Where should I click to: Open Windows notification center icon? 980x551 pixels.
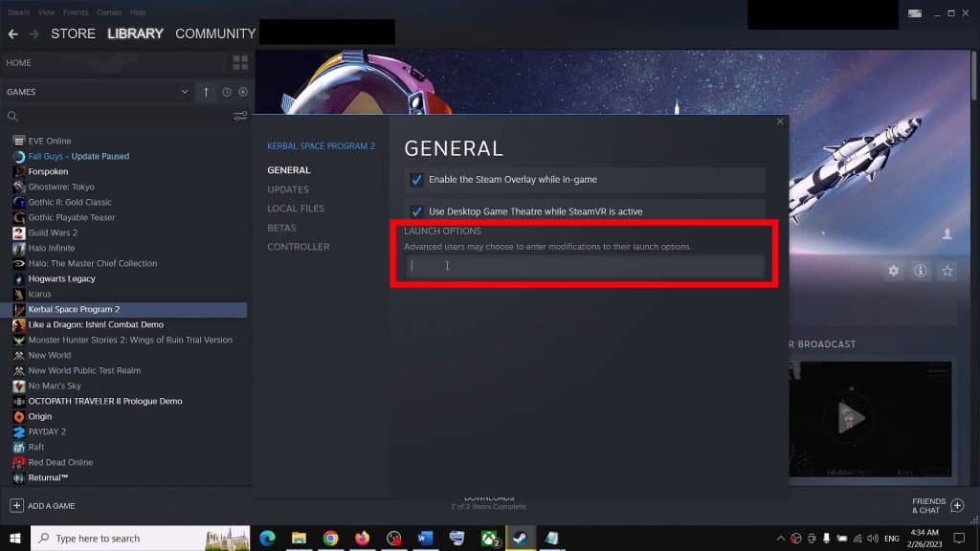pyautogui.click(x=959, y=538)
